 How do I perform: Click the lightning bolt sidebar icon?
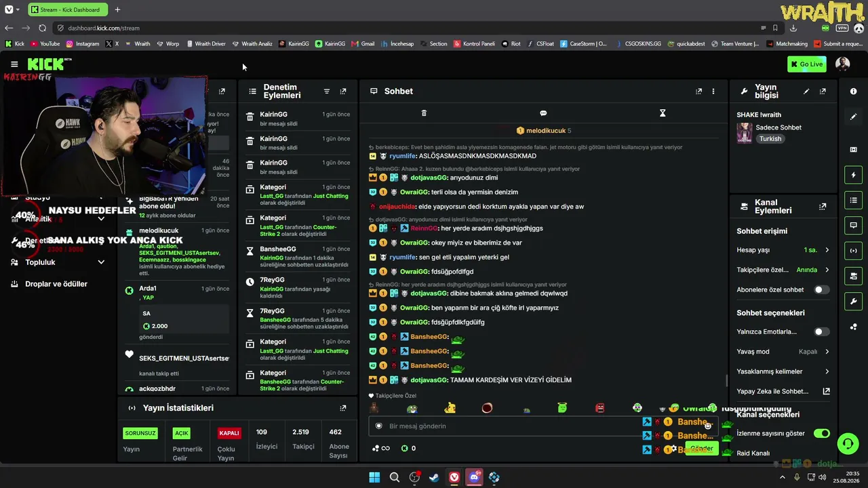pyautogui.click(x=854, y=175)
